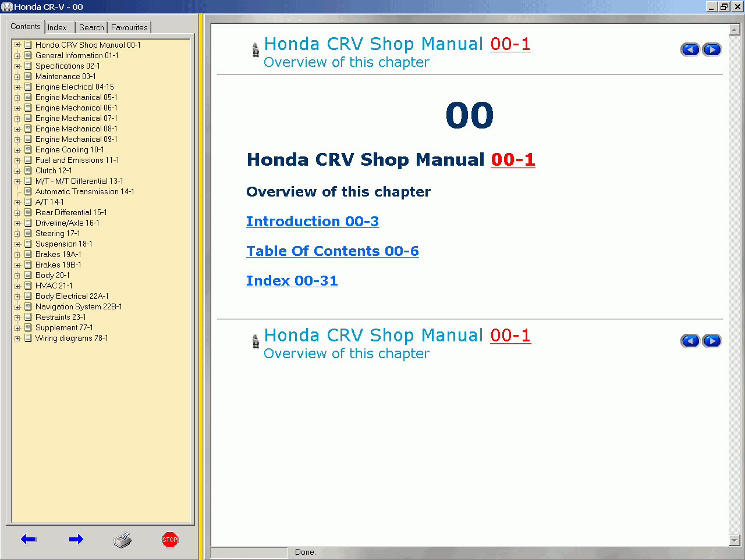This screenshot has width=745, height=560.
Task: Expand the Engine Mechanical 05-1 node
Action: [17, 97]
